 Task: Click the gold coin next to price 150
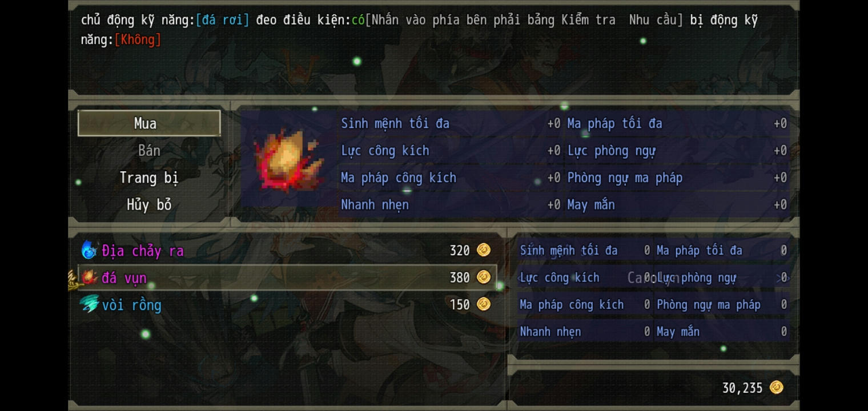tap(484, 304)
